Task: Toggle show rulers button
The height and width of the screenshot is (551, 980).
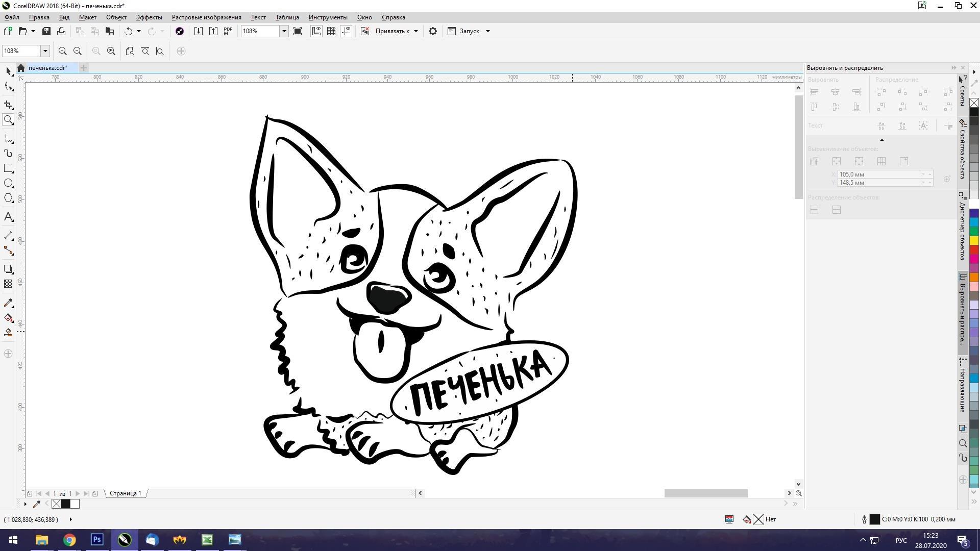Action: pos(316,31)
